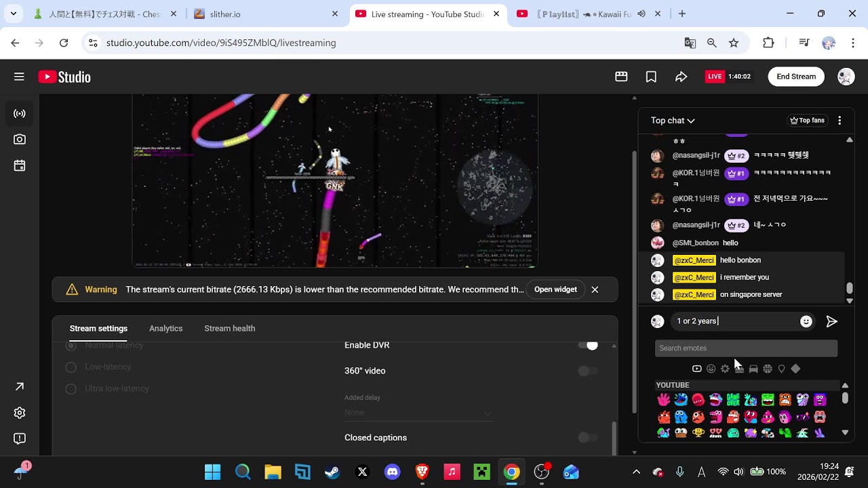
Task: Open Steam from the taskbar
Action: (332, 472)
